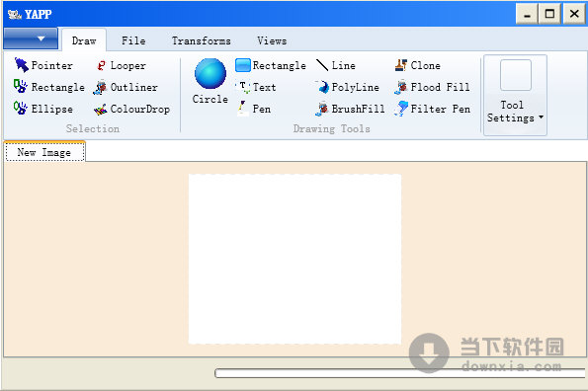Activate the PolyLine tool
Viewport: 588px width, 391px height.
tap(347, 87)
